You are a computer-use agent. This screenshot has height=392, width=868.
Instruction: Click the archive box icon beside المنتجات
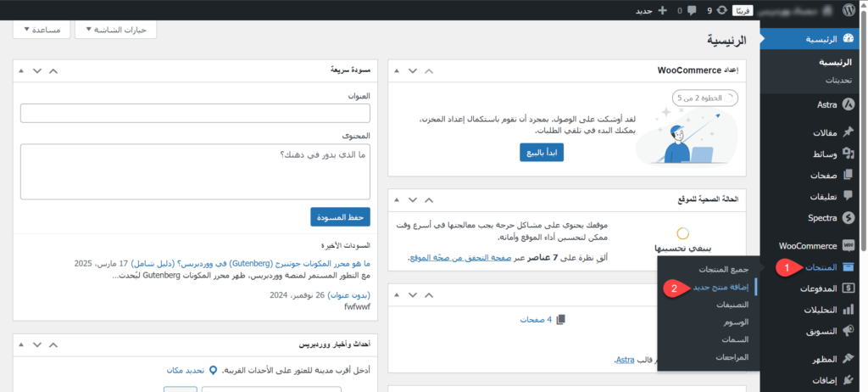(x=848, y=266)
